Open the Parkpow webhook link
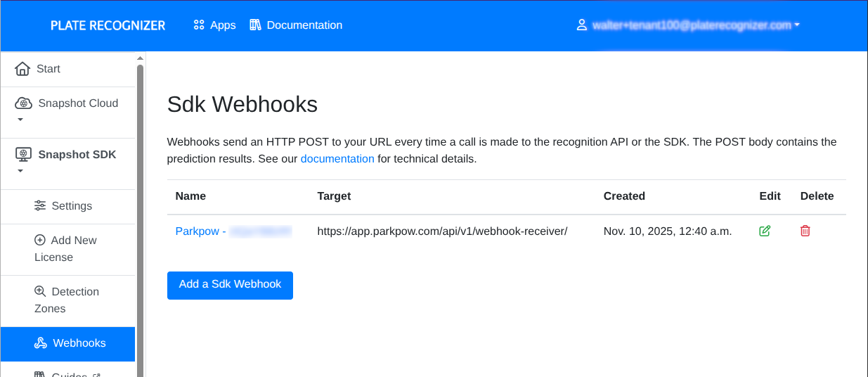The width and height of the screenshot is (868, 377). point(233,231)
